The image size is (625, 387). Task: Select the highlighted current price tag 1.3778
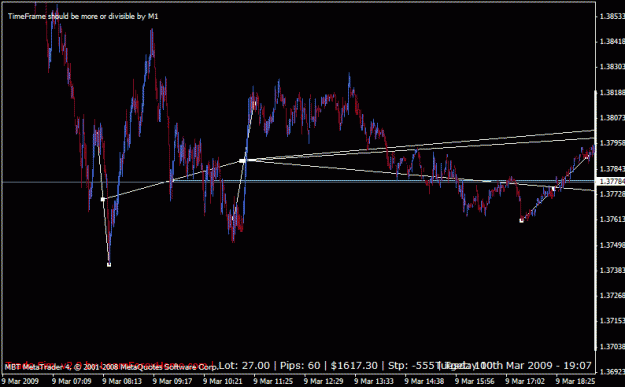(610, 181)
